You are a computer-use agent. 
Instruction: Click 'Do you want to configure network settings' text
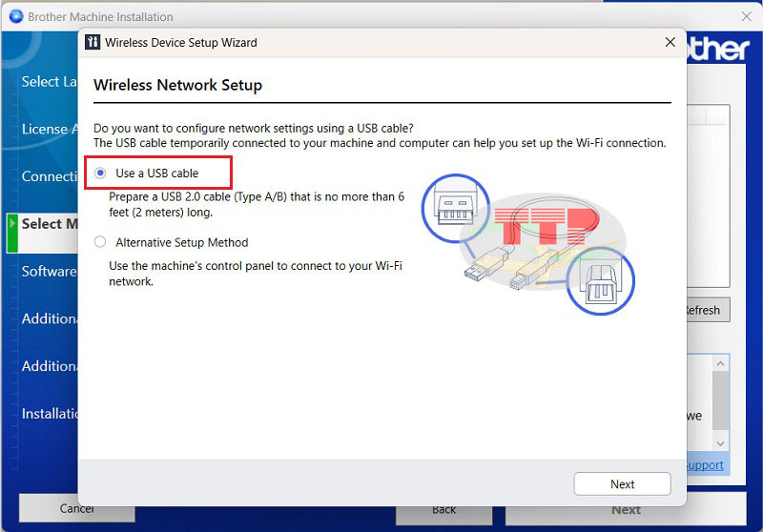254,128
